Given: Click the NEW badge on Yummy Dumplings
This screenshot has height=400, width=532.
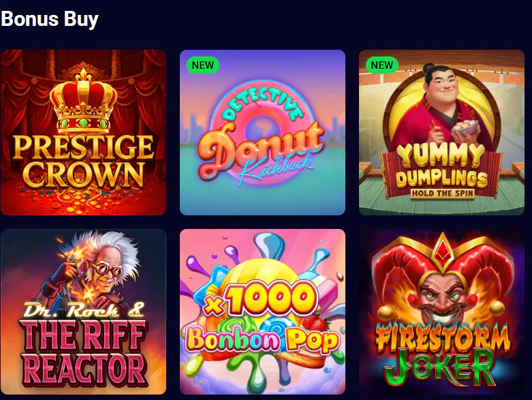Looking at the screenshot, I should click(382, 65).
